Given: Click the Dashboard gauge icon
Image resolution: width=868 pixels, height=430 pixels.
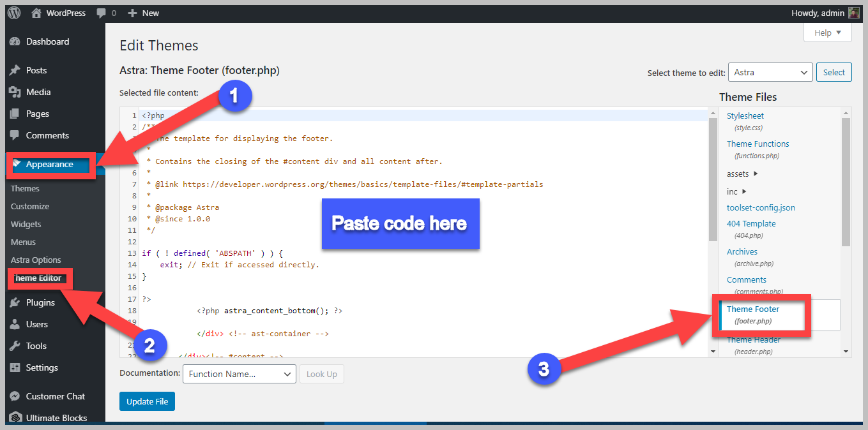Looking at the screenshot, I should 15,41.
